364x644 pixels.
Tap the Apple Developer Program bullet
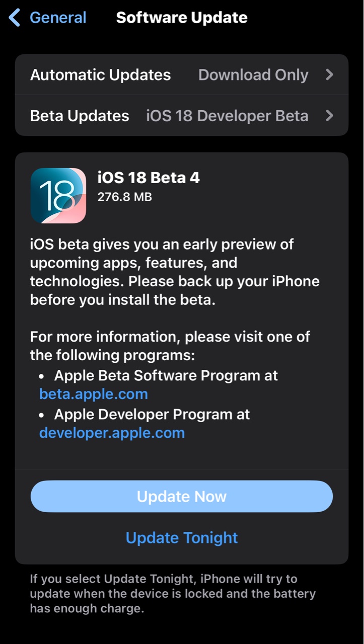pyautogui.click(x=152, y=415)
